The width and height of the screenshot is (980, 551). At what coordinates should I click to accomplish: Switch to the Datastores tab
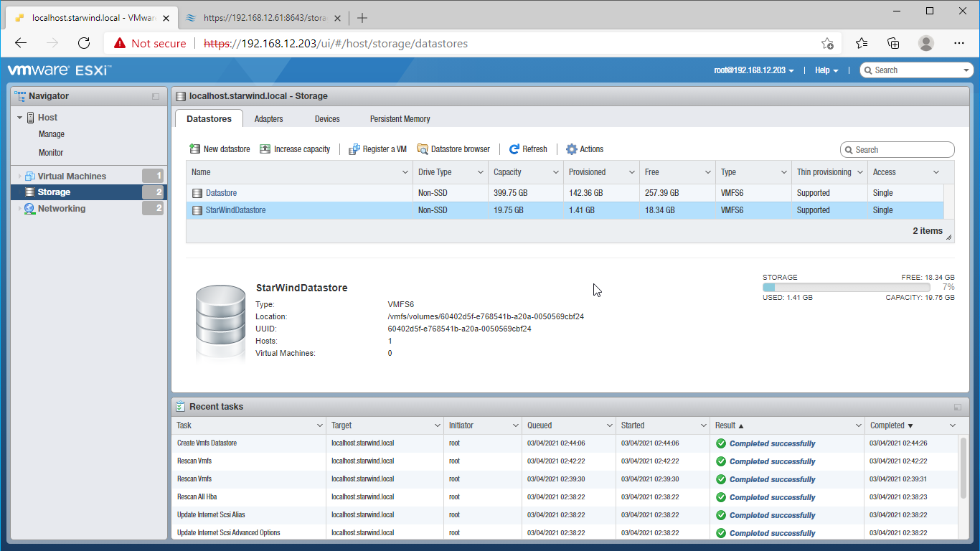(x=209, y=119)
